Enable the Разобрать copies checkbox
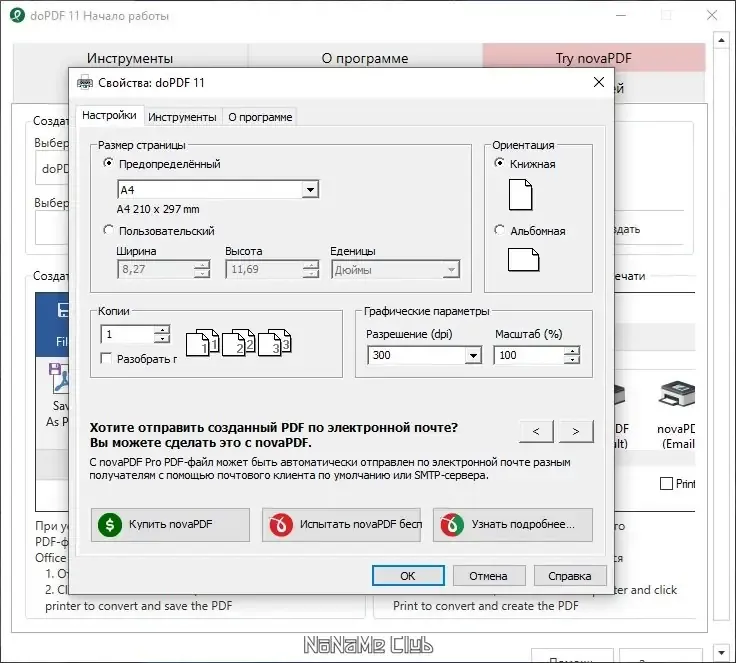 click(107, 358)
